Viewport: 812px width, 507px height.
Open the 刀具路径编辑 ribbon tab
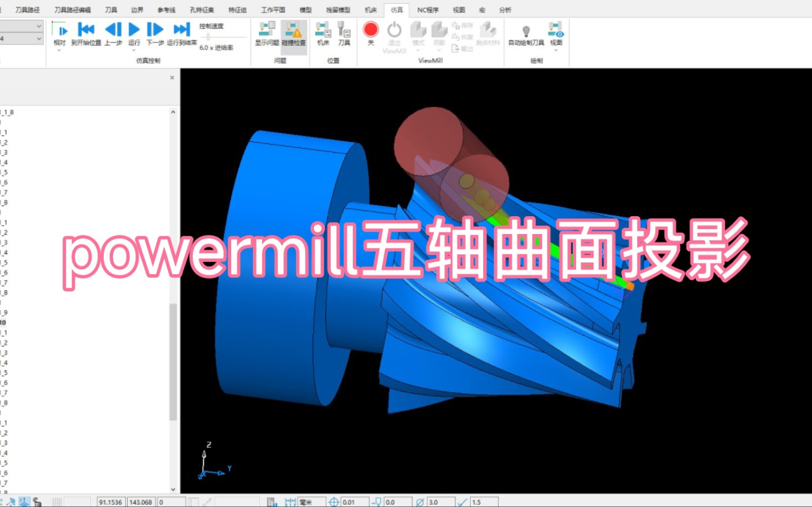pyautogui.click(x=72, y=10)
